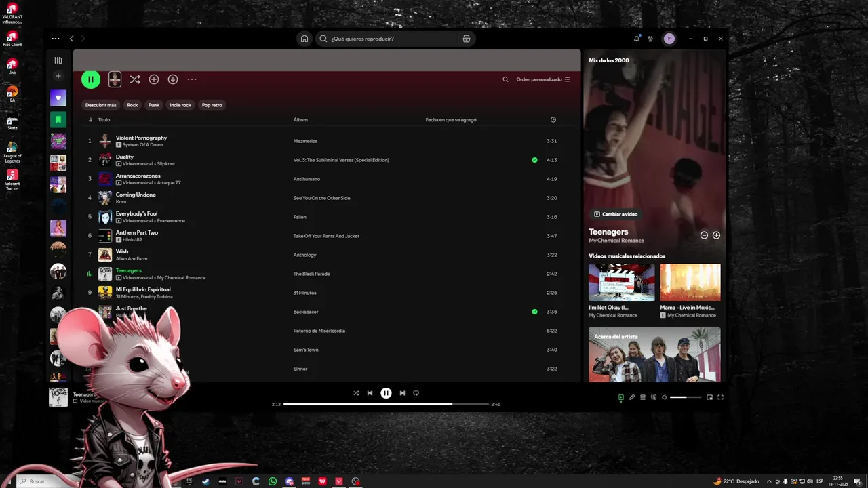Screen dimensions: 868x488
Task: Search within the playlist
Action: (x=505, y=79)
